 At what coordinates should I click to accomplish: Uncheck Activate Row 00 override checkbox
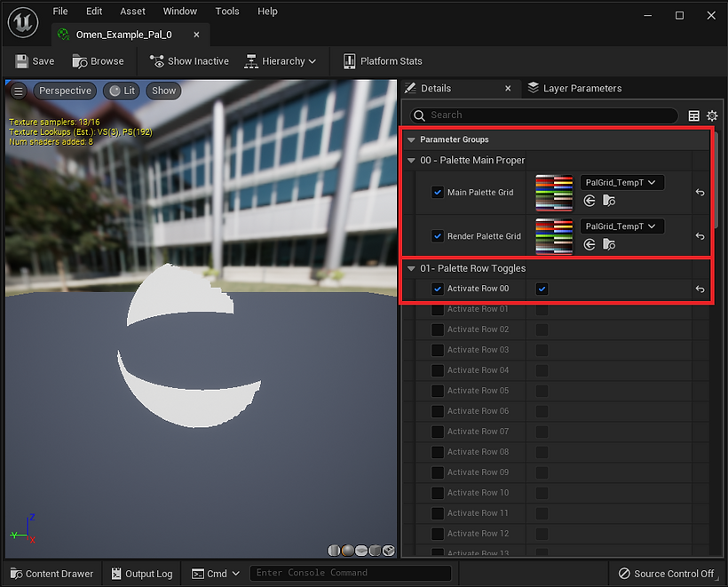[438, 289]
